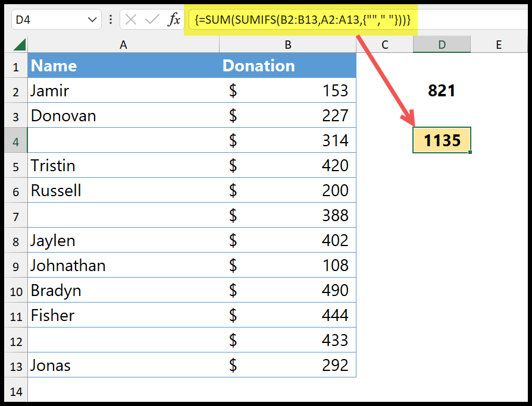Select the cell containing Russell
Screen dimensions: 532x406
(x=124, y=190)
